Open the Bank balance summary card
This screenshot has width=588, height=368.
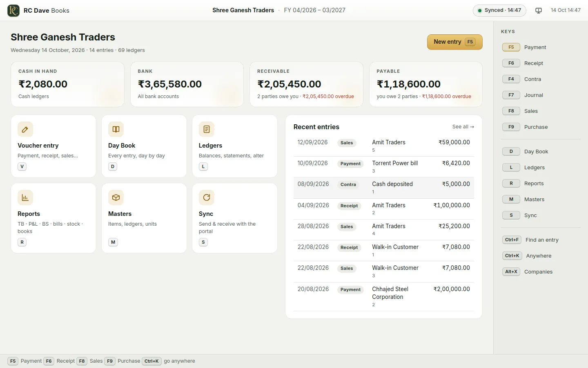coord(187,84)
